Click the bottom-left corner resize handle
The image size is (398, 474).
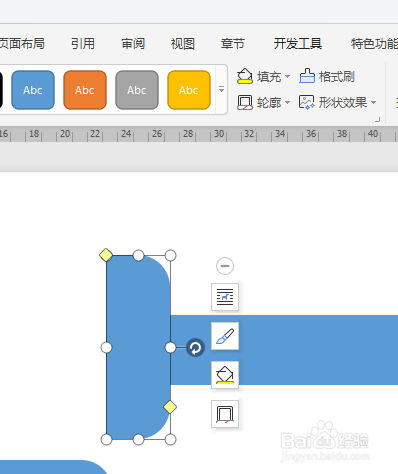tap(106, 440)
